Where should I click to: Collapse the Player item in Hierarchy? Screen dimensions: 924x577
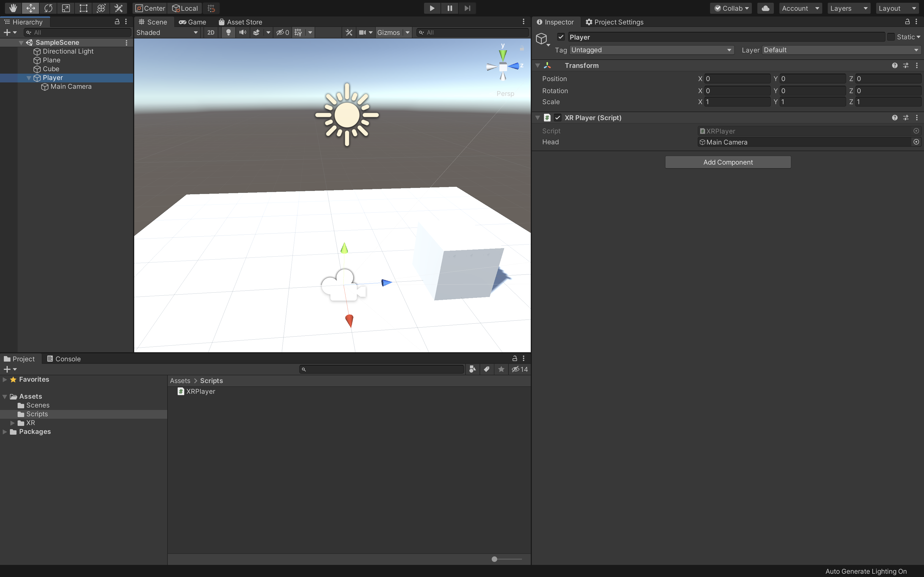pos(29,78)
